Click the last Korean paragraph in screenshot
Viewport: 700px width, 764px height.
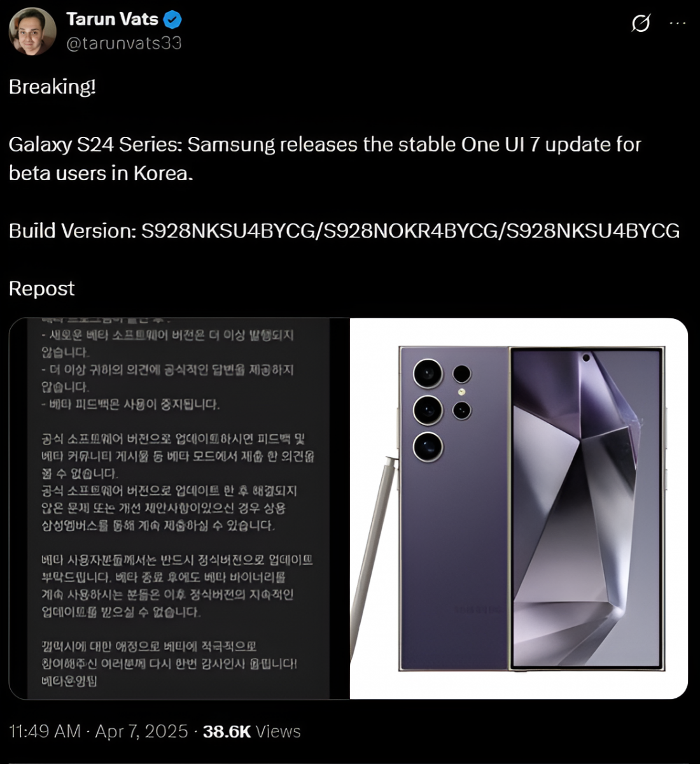pyautogui.click(x=169, y=663)
